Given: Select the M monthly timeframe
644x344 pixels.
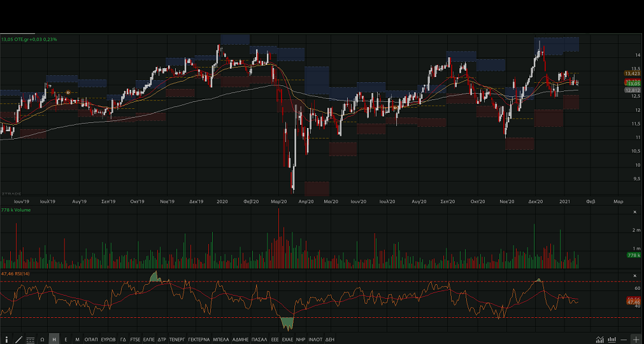Looking at the screenshot, I should [x=77, y=340].
